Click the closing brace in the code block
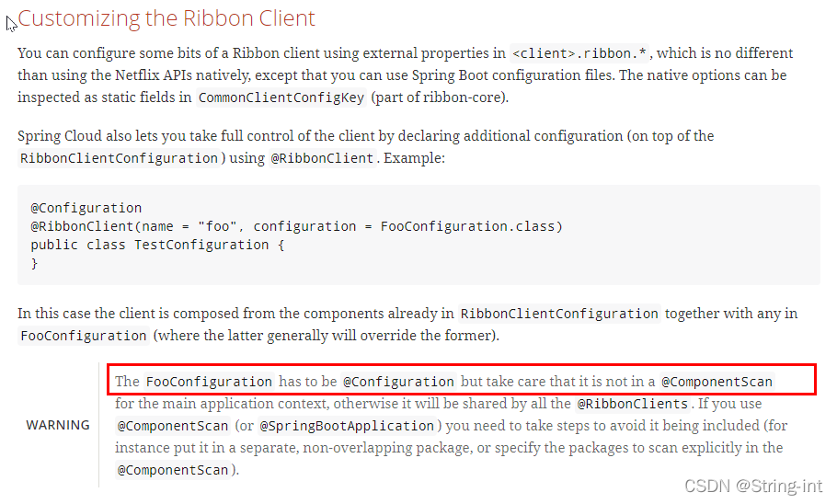The image size is (837, 504). point(35,263)
